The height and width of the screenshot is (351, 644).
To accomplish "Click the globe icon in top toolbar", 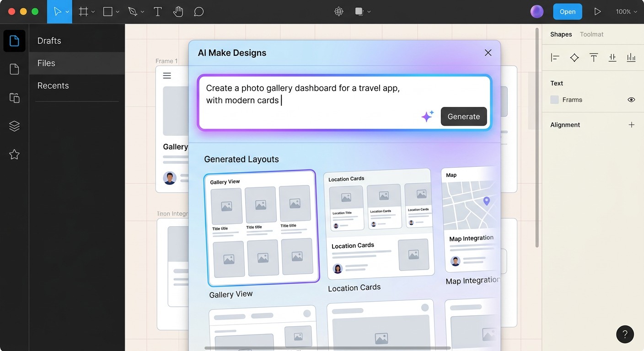I will point(339,11).
